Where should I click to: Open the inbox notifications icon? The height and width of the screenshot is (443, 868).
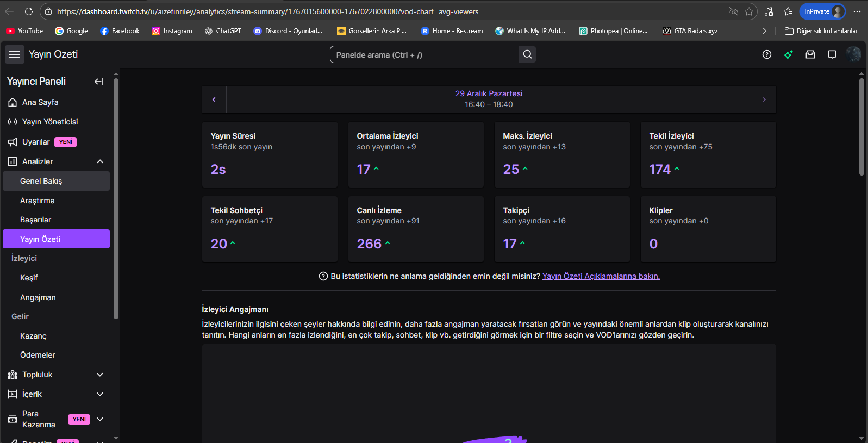810,54
